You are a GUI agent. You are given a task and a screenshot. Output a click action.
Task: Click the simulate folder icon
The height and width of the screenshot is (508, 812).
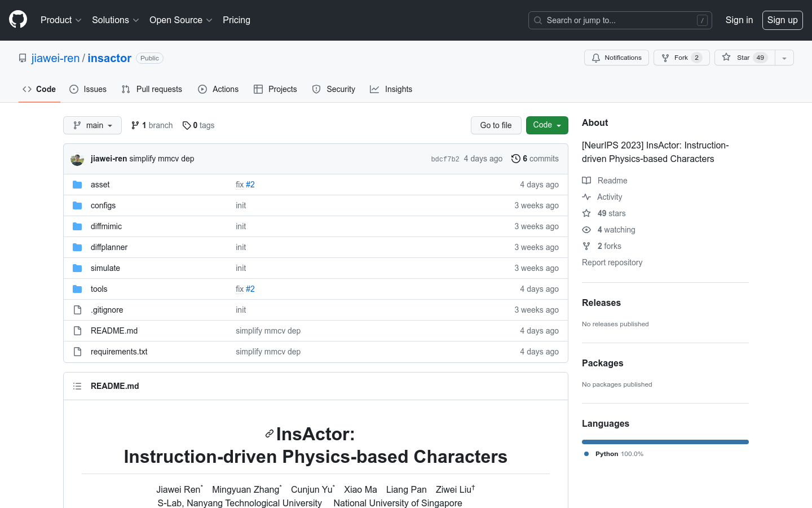77,268
